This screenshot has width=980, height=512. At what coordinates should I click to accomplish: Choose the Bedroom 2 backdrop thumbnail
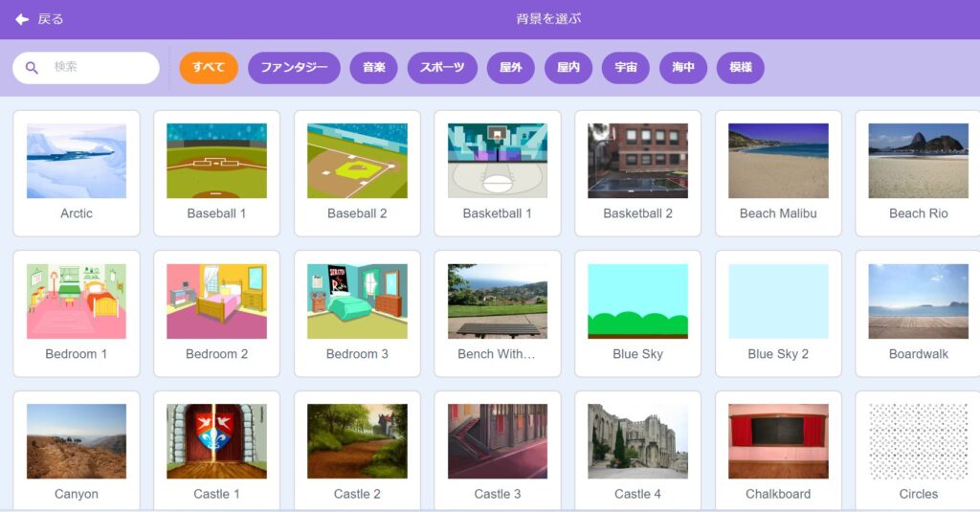(217, 301)
